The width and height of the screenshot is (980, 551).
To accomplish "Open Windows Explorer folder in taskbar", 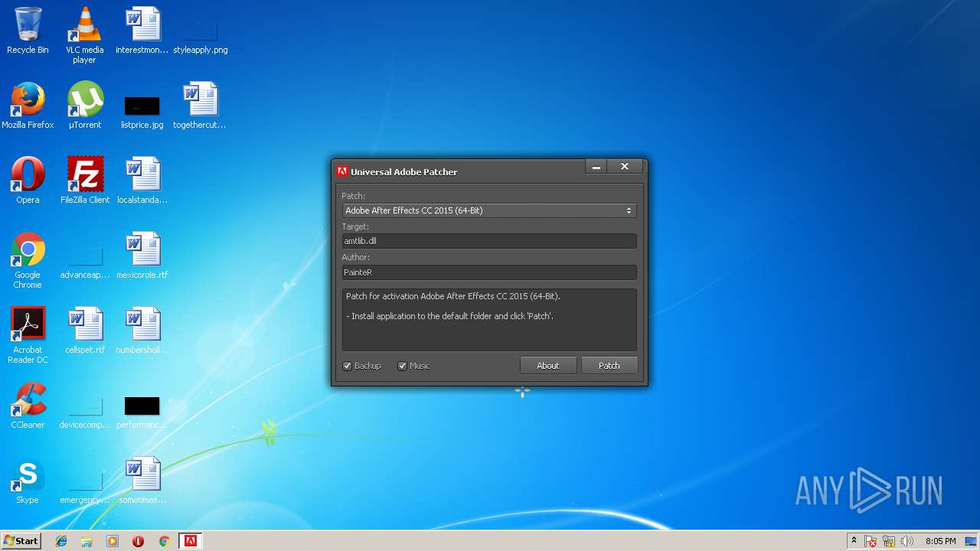I will pyautogui.click(x=87, y=541).
